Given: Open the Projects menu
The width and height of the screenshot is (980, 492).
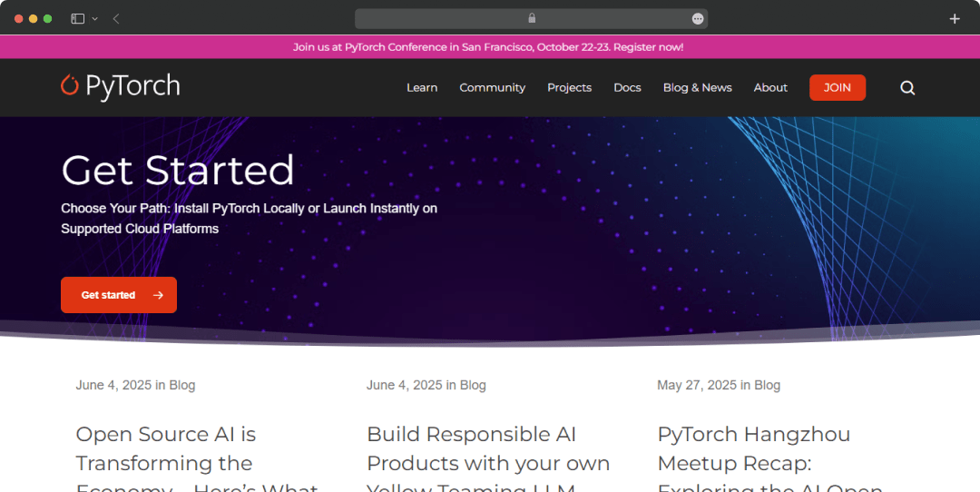Looking at the screenshot, I should (569, 87).
